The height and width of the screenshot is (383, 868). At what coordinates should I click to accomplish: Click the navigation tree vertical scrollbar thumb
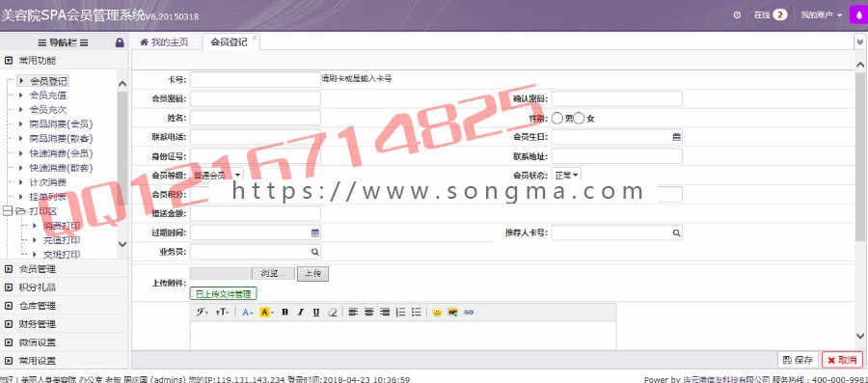click(122, 148)
